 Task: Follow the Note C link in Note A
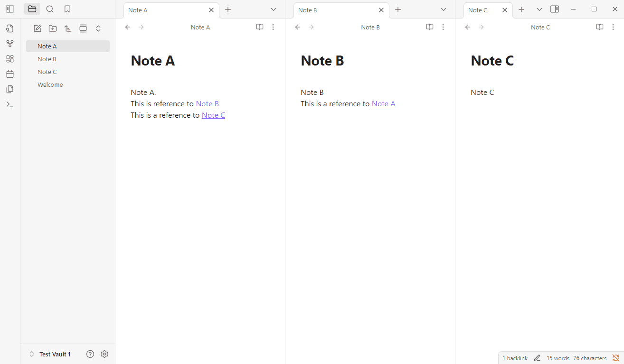click(213, 115)
